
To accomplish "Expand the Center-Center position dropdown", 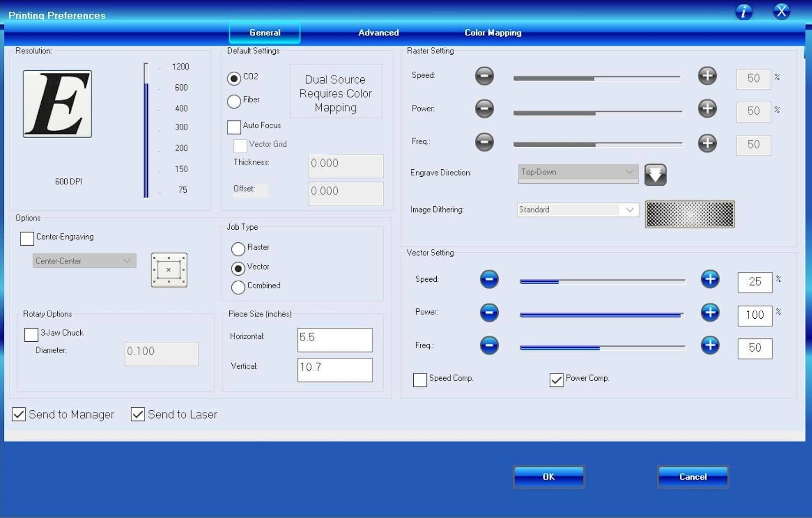I will click(84, 261).
